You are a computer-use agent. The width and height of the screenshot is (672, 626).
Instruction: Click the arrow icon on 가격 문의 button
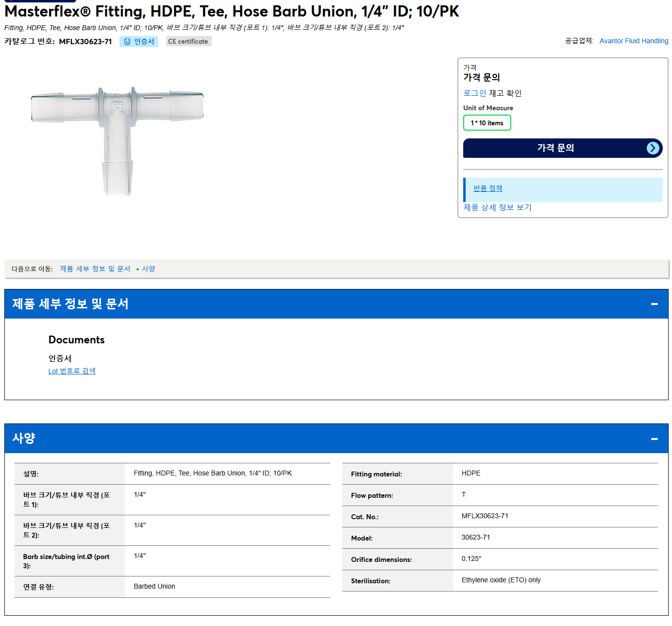click(x=653, y=148)
